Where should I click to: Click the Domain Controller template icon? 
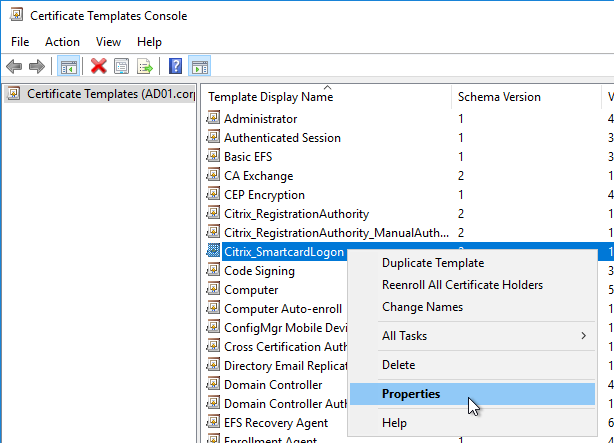click(x=213, y=383)
